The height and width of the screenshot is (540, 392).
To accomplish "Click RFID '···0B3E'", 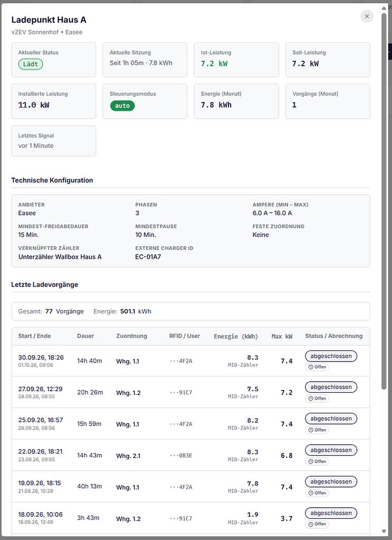I will coord(181,456).
